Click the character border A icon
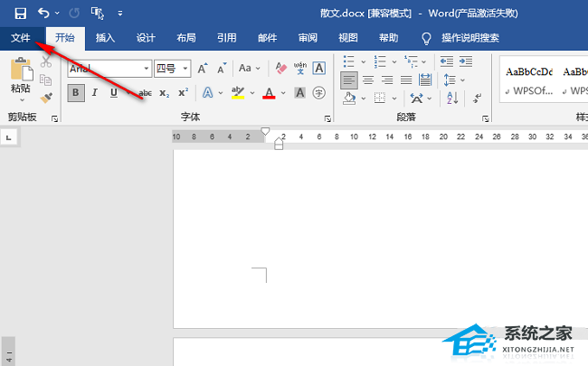The image size is (588, 366). point(318,68)
